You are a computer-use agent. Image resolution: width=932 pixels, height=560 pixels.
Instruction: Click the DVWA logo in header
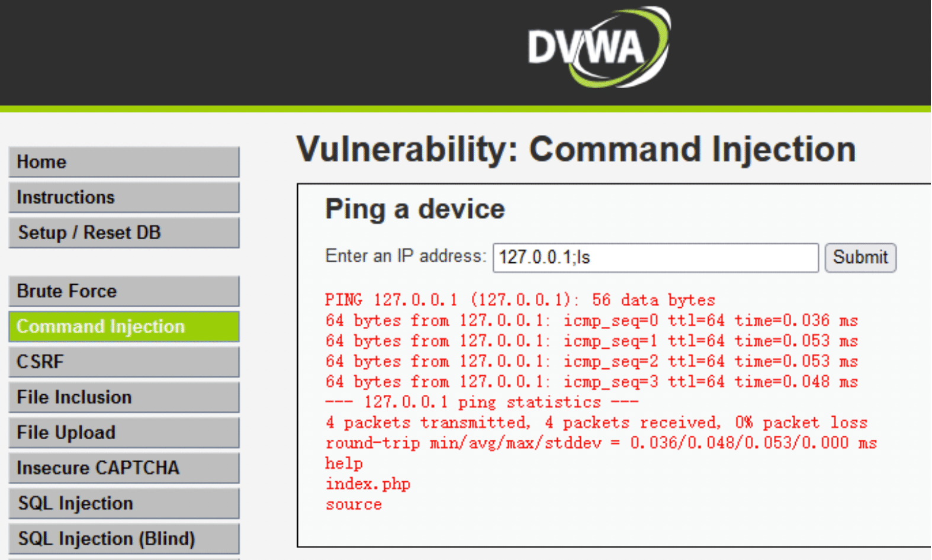pos(599,47)
